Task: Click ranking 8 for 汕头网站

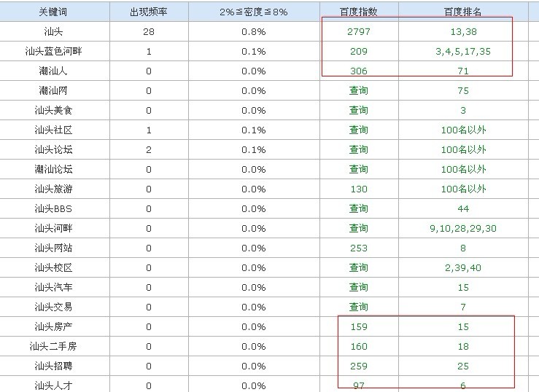Action: [x=463, y=248]
